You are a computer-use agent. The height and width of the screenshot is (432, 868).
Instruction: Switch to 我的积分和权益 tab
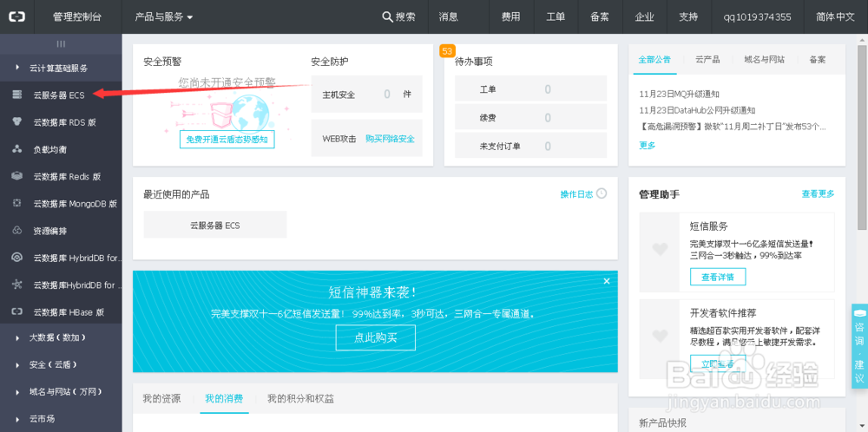pyautogui.click(x=300, y=398)
